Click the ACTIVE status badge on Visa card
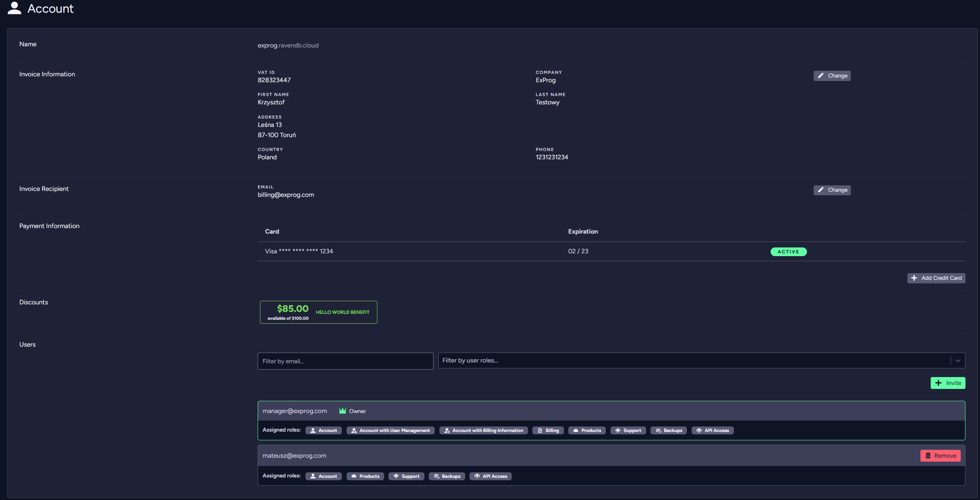This screenshot has width=980, height=500. 788,252
